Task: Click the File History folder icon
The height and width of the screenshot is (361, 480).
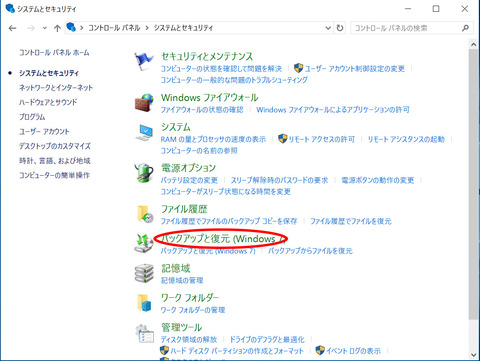Action: point(145,214)
